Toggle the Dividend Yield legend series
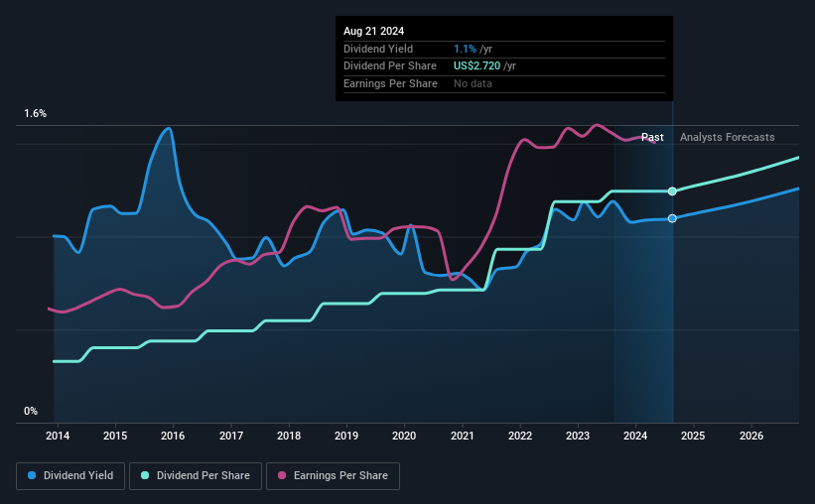 tap(70, 475)
